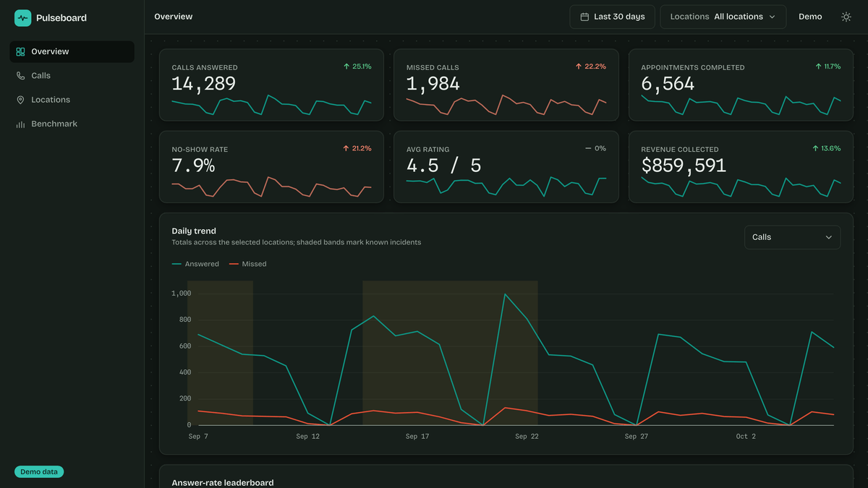868x488 pixels.
Task: Open the Calls metric dropdown in Daily trend
Action: pos(793,237)
